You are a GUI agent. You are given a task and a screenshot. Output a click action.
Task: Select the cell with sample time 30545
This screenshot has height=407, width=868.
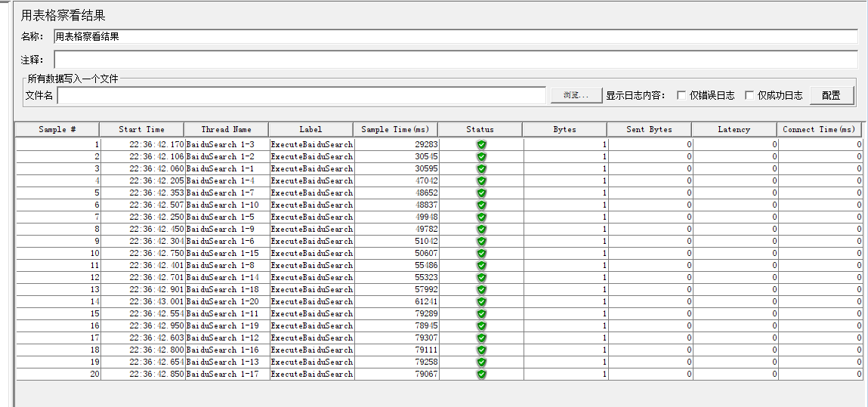pyautogui.click(x=397, y=156)
